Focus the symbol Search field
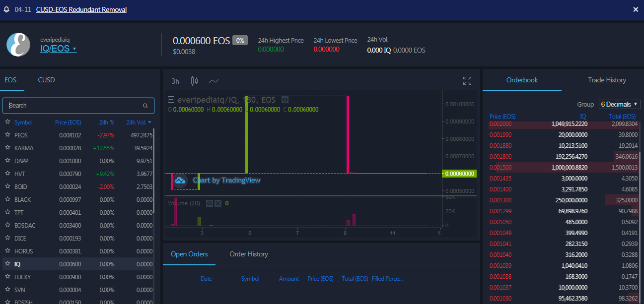The width and height of the screenshot is (644, 304). pyautogui.click(x=78, y=106)
